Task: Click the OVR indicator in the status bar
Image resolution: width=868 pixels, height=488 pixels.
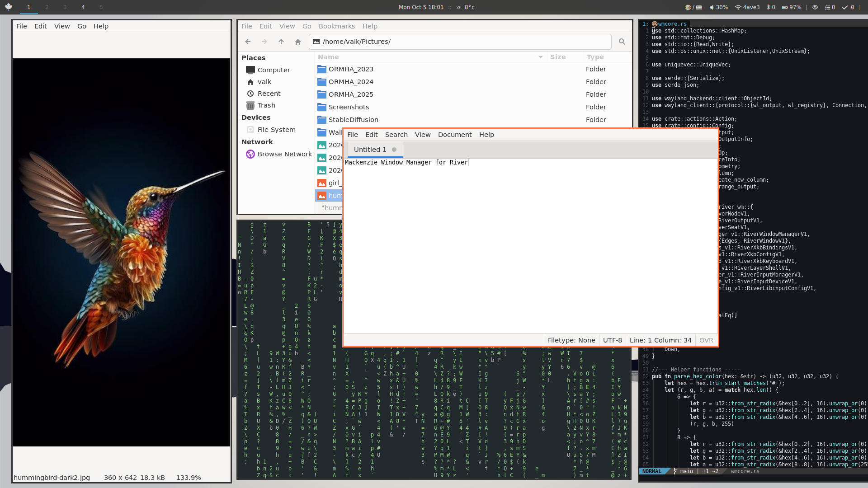Action: pyautogui.click(x=706, y=340)
